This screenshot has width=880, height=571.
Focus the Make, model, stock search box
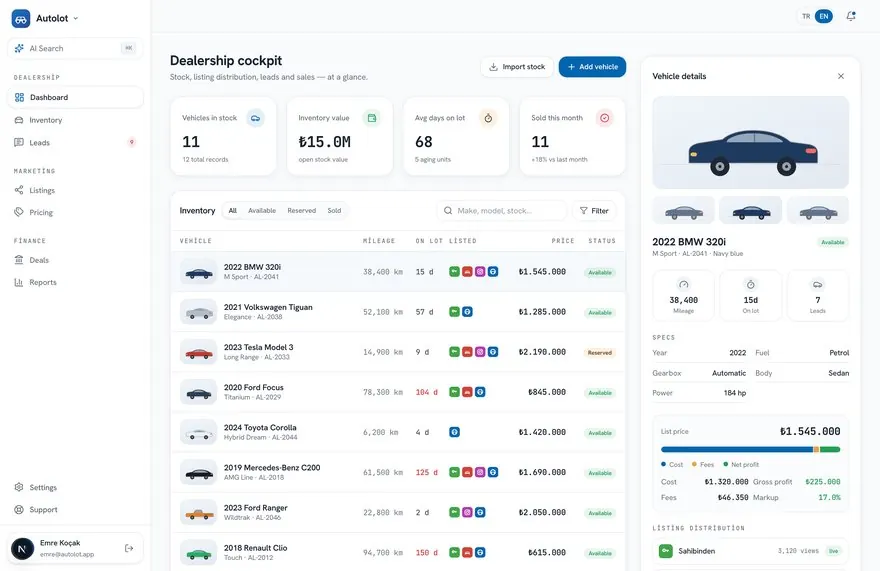(502, 211)
